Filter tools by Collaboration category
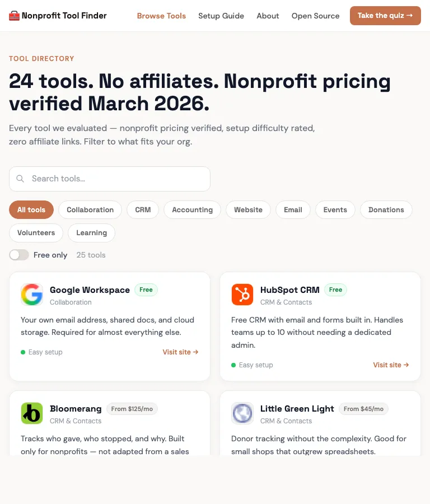The height and width of the screenshot is (504, 430). coord(90,210)
